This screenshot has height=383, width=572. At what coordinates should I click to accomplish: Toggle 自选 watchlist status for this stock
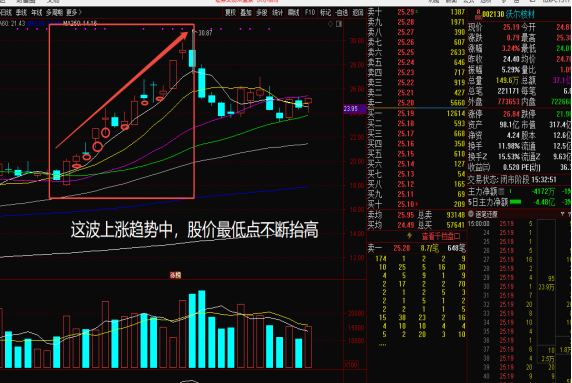(x=341, y=13)
